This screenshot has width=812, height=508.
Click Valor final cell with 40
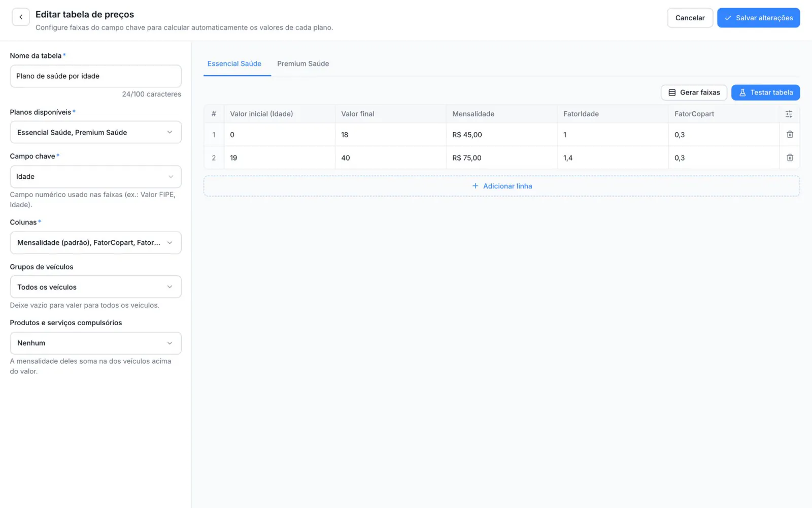click(x=390, y=157)
